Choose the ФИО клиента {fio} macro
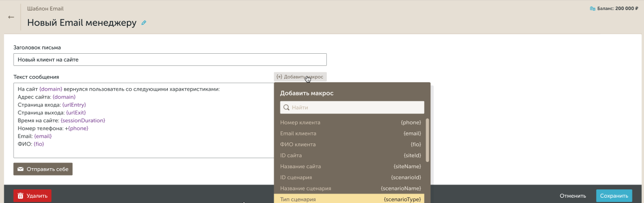Screen dimensions: 644x203 point(351,144)
